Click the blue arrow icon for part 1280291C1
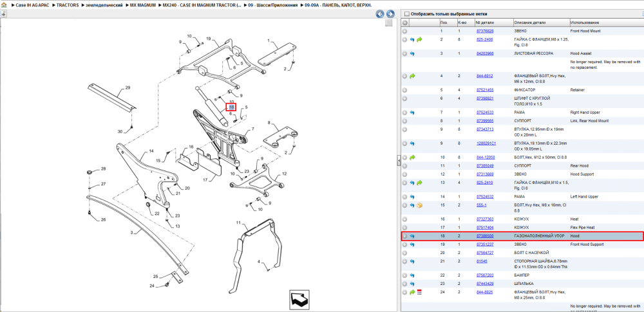 tap(412, 143)
